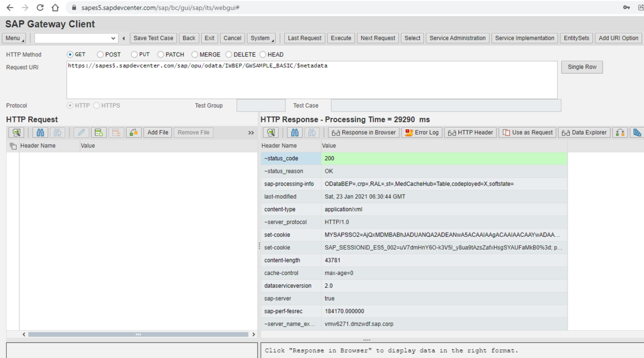Click the ~status_code value 200 cell

tap(444, 159)
